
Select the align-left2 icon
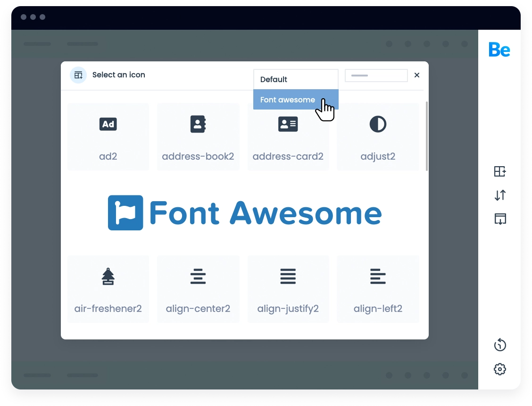(378, 289)
